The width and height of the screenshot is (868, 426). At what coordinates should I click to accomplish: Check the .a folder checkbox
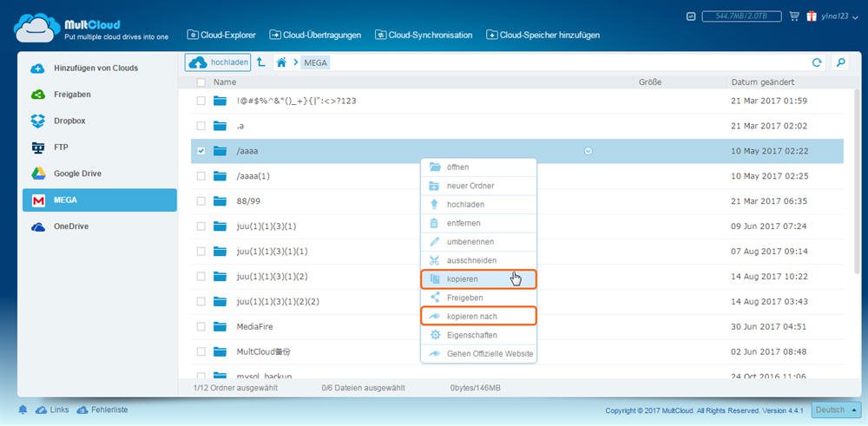pyautogui.click(x=201, y=126)
